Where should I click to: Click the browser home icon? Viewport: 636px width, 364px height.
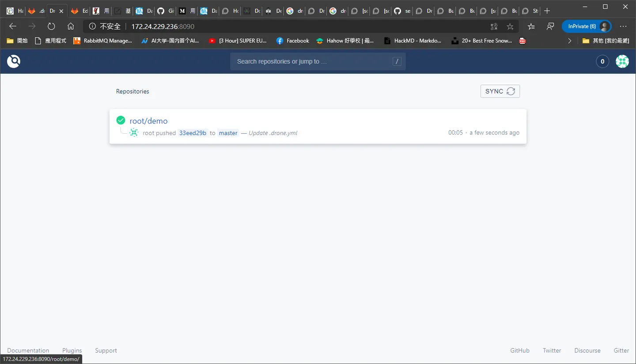71,26
